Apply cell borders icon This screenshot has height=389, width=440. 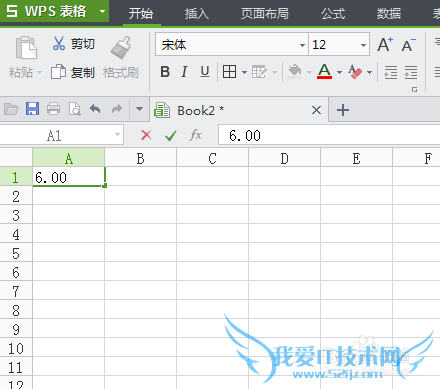(229, 72)
